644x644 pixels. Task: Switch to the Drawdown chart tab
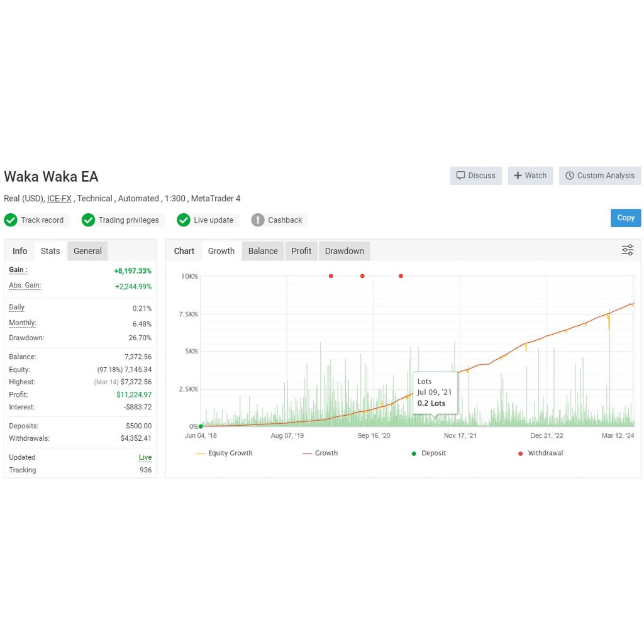click(x=344, y=251)
